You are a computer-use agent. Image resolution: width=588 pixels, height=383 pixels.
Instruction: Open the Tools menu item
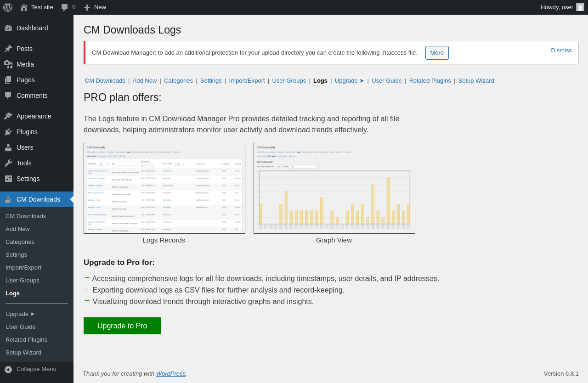click(x=37, y=163)
